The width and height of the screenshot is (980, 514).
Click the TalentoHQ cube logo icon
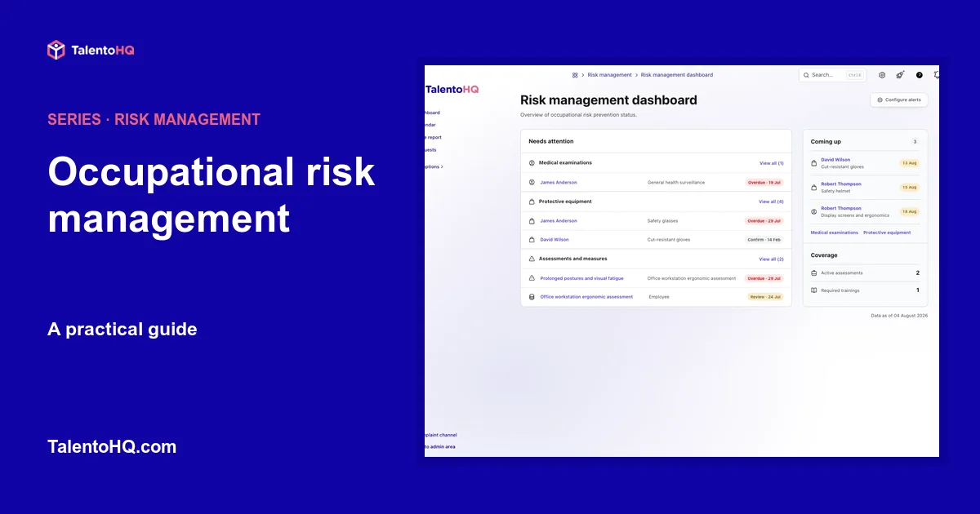(x=56, y=50)
